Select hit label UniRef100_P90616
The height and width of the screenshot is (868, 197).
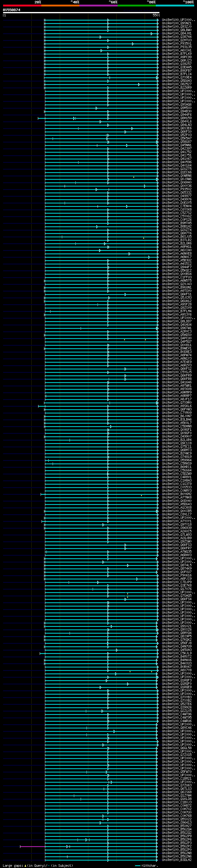176,575
